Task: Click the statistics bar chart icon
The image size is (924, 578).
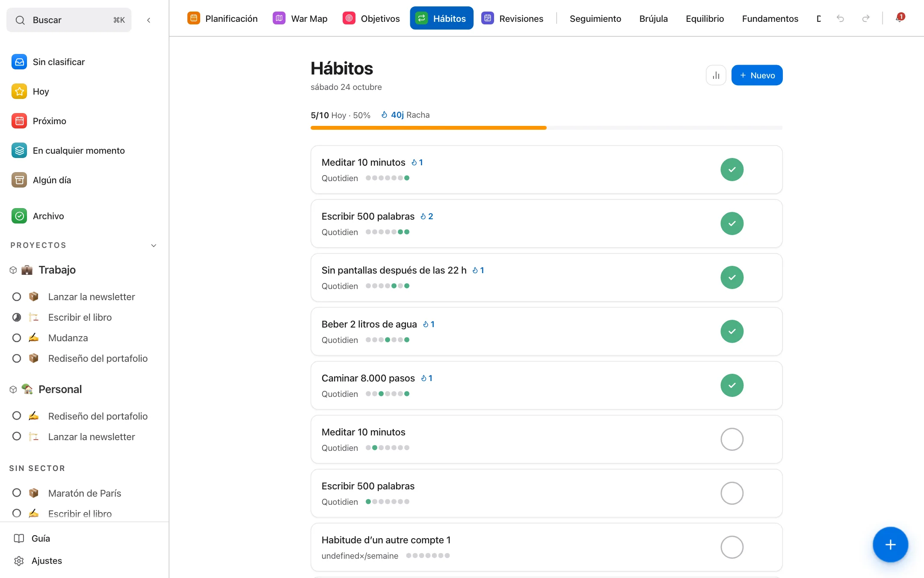Action: click(716, 75)
